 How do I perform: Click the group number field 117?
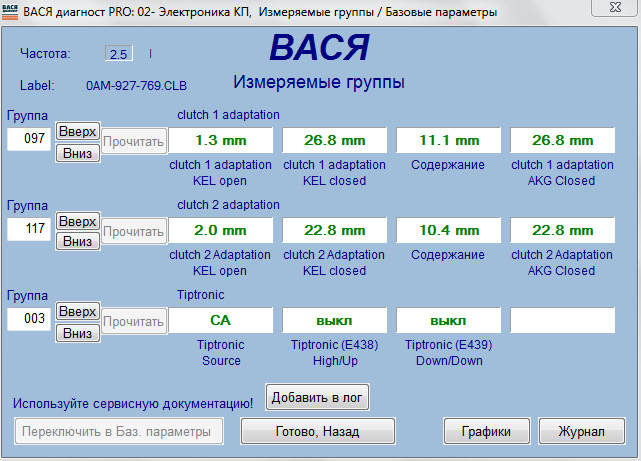click(x=29, y=228)
